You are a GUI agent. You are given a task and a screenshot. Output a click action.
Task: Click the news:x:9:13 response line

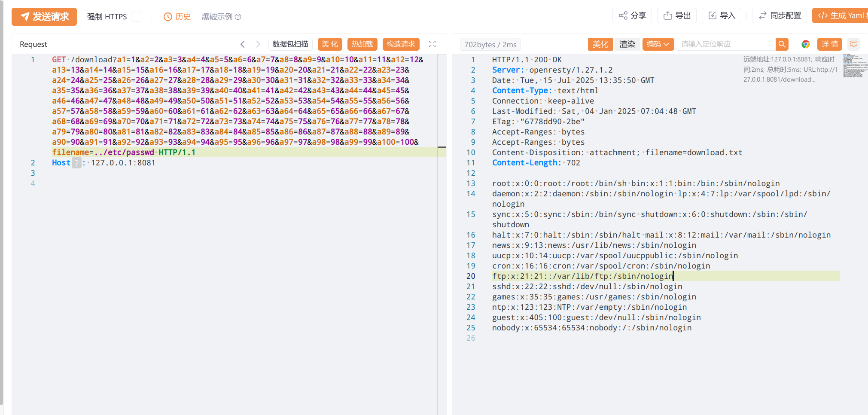click(594, 245)
